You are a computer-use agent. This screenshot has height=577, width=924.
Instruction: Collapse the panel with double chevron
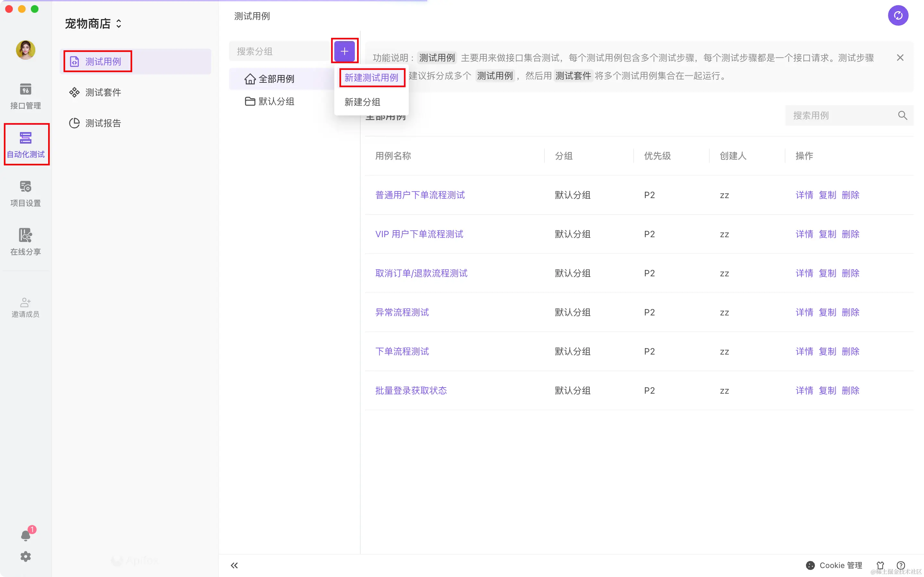(x=235, y=565)
